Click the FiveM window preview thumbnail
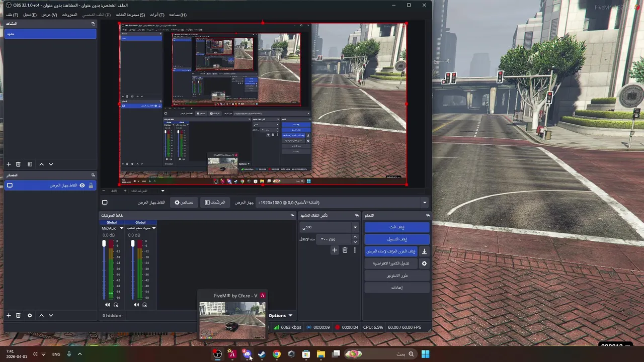The image size is (644, 362). click(x=232, y=320)
